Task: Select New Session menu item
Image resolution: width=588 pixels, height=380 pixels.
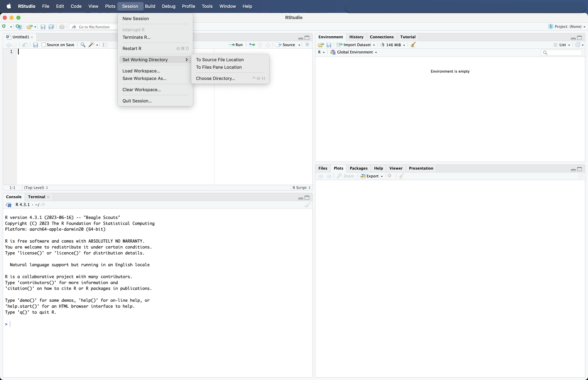Action: (155, 19)
